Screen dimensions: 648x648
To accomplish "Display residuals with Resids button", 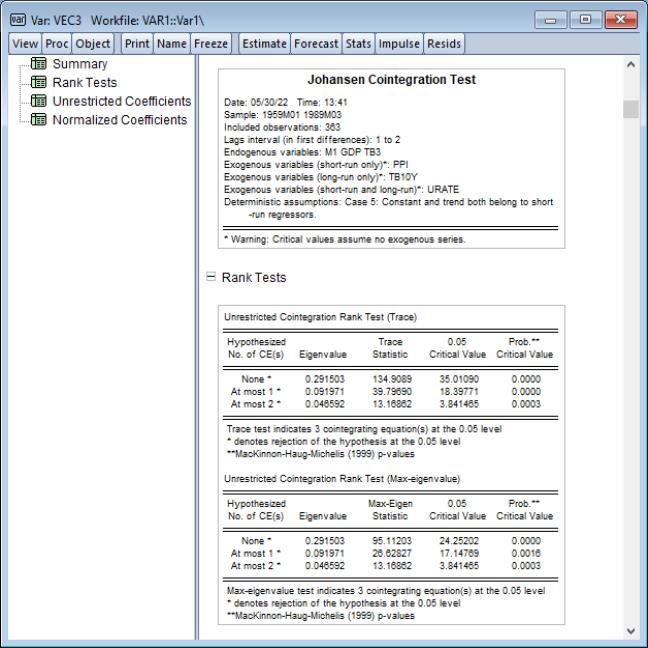I will pos(445,44).
